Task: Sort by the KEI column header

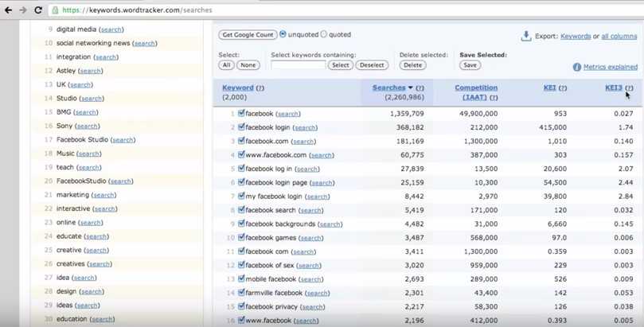Action: (549, 88)
